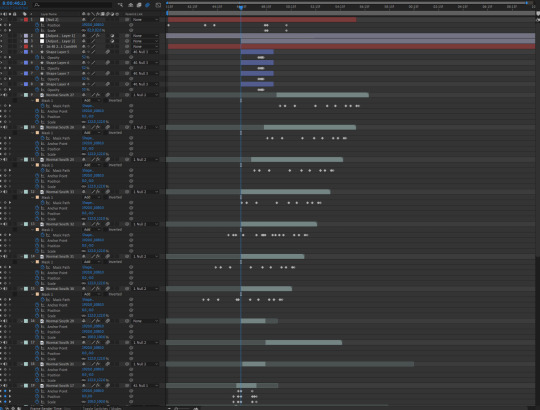Click the Anchor Point stopwatch under layer 10
Viewport: 540px width, 410px height.
pos(37,144)
